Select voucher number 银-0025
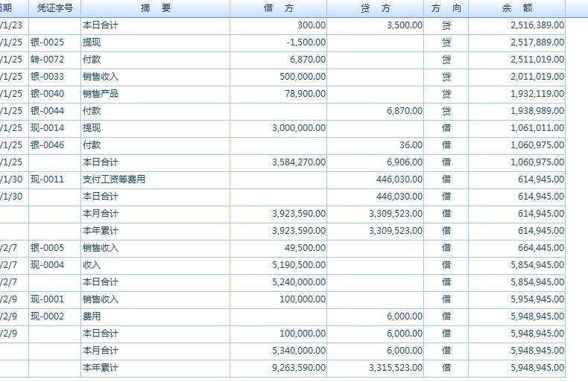The width and height of the screenshot is (588, 382). pyautogui.click(x=47, y=42)
